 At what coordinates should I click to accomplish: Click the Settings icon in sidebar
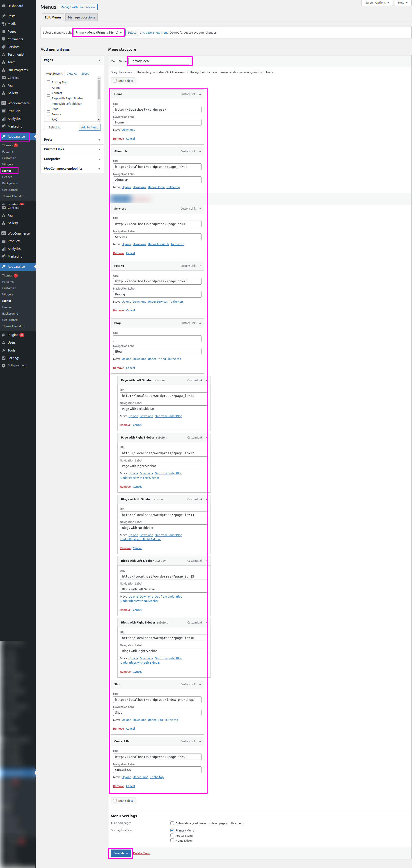[4, 358]
